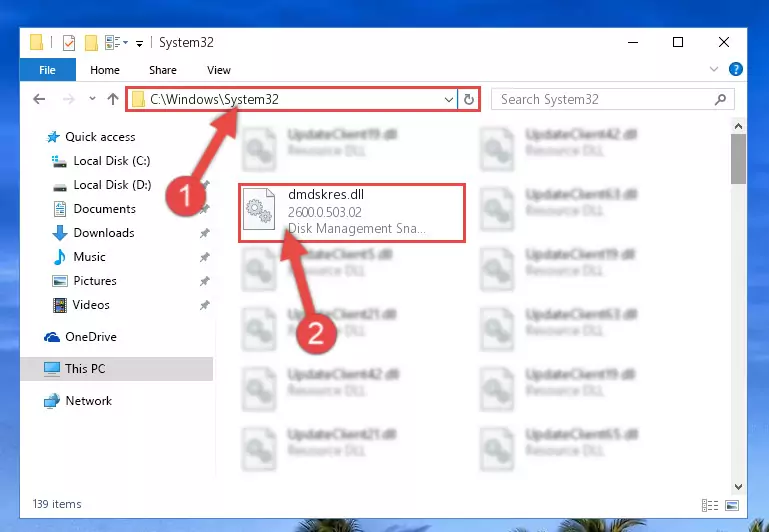Switch to the View ribbon tab

219,70
